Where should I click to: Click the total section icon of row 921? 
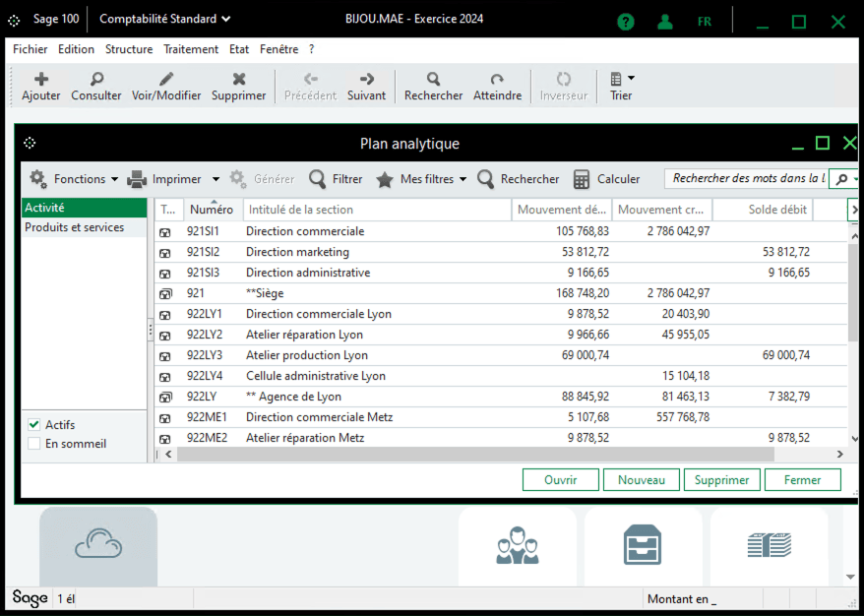[x=165, y=294]
